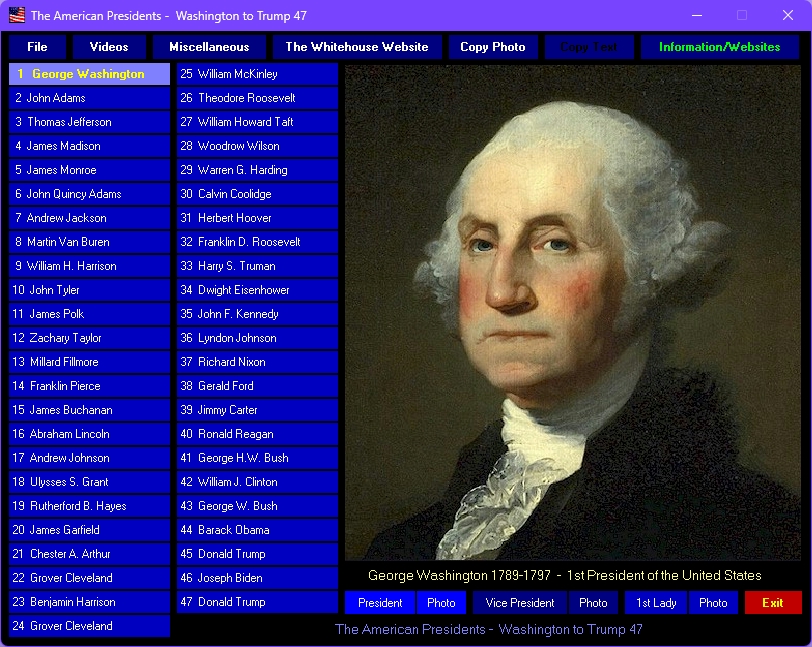
Task: Choose 18 Ulysses S. Grant
Action: (89, 482)
